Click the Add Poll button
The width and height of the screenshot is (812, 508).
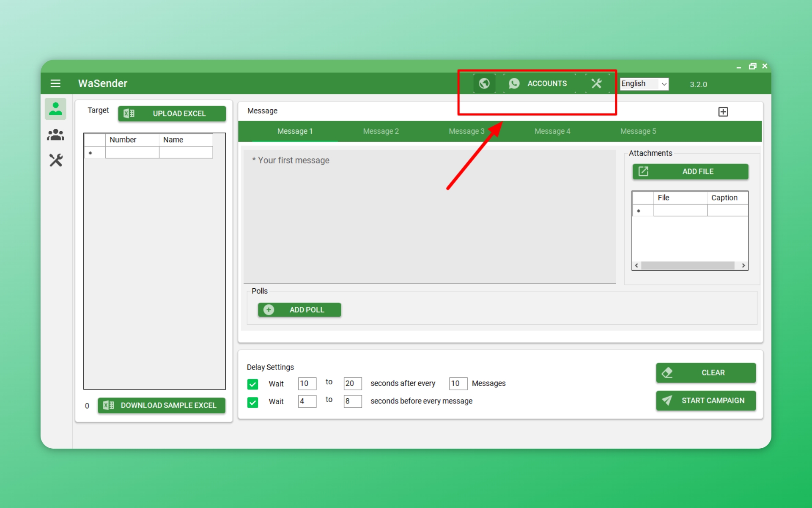point(299,310)
